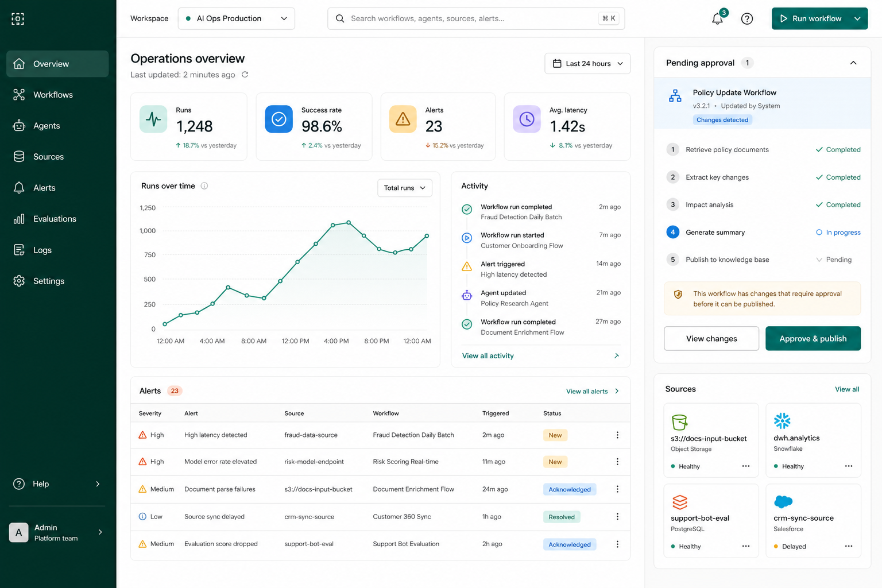Viewport: 882px width, 588px height.
Task: Open the help question mark icon in header
Action: click(747, 19)
